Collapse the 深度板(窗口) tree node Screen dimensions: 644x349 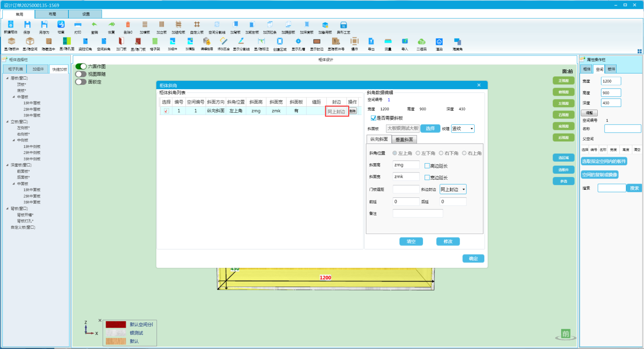7,165
